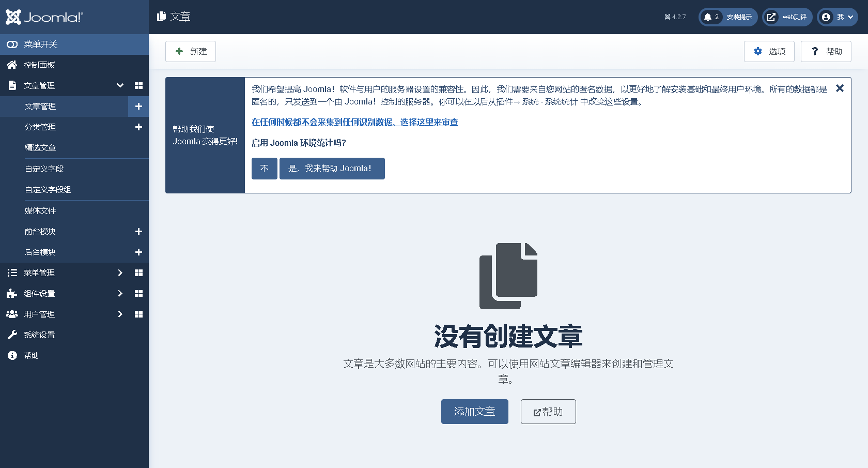This screenshot has height=468, width=868.
Task: Open the sidebar 帮助 info item
Action: pos(74,356)
